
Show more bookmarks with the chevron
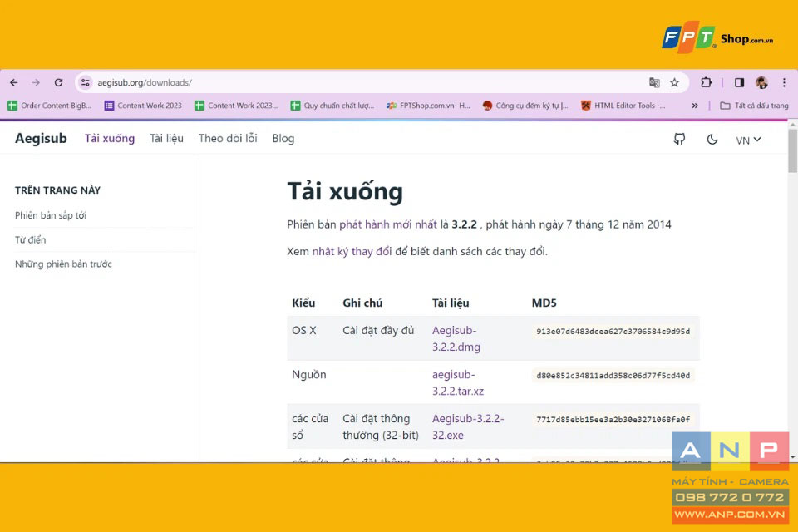(x=695, y=106)
